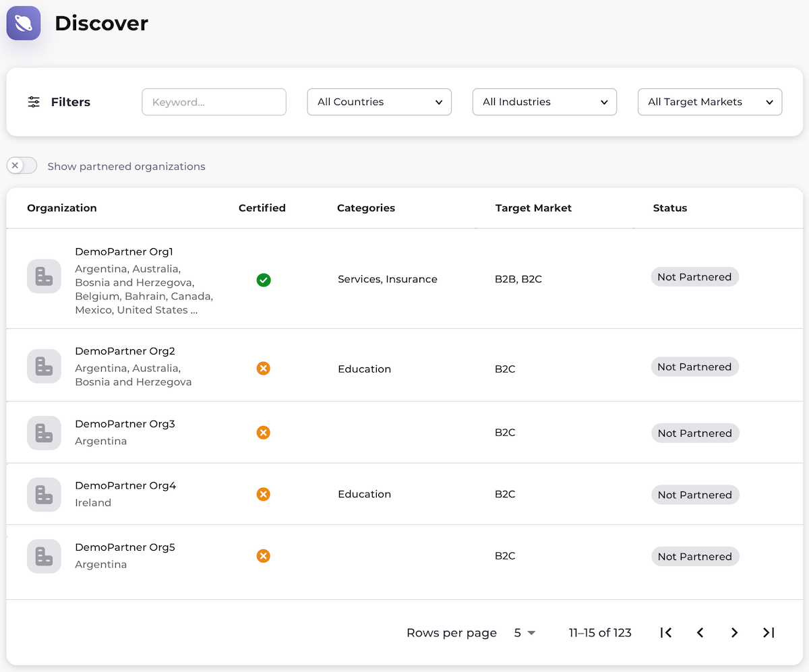This screenshot has width=809, height=672.
Task: Click B2C target market in Org4 row
Action: [505, 494]
